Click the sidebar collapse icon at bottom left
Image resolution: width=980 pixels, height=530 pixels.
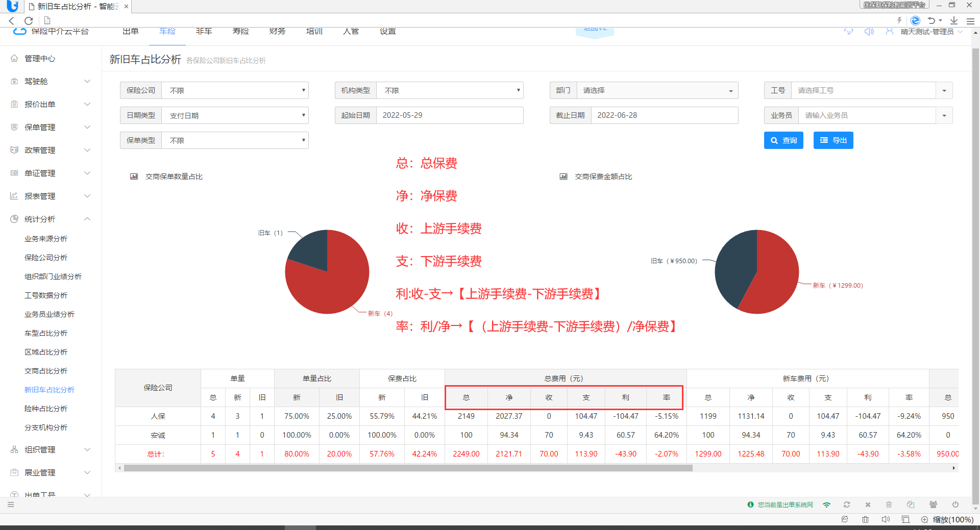click(11, 504)
